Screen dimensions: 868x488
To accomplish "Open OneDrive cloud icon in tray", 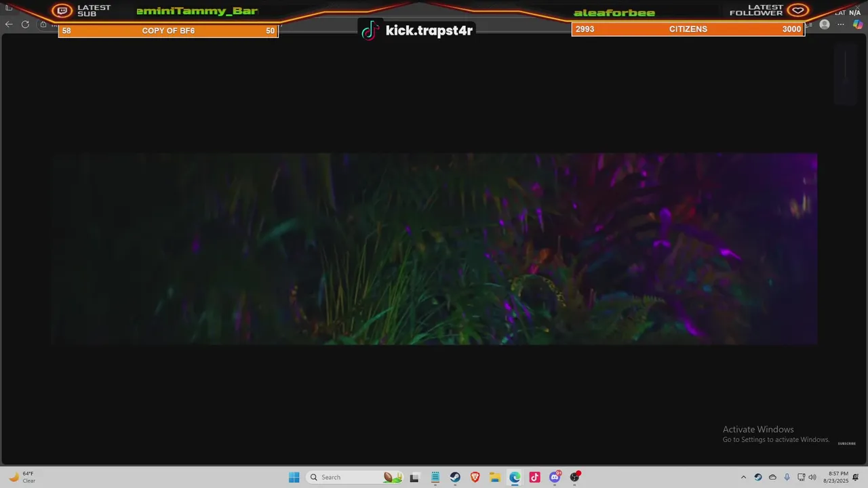I will coord(772,477).
